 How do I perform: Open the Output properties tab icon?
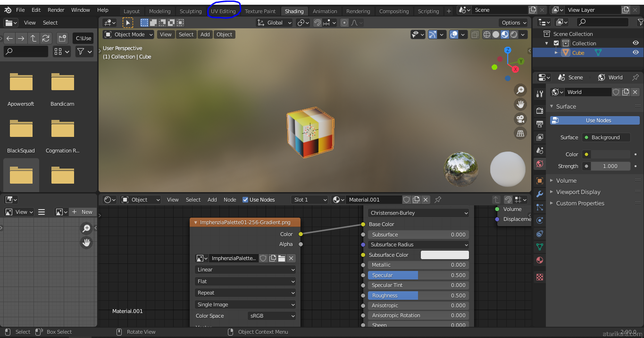click(540, 124)
